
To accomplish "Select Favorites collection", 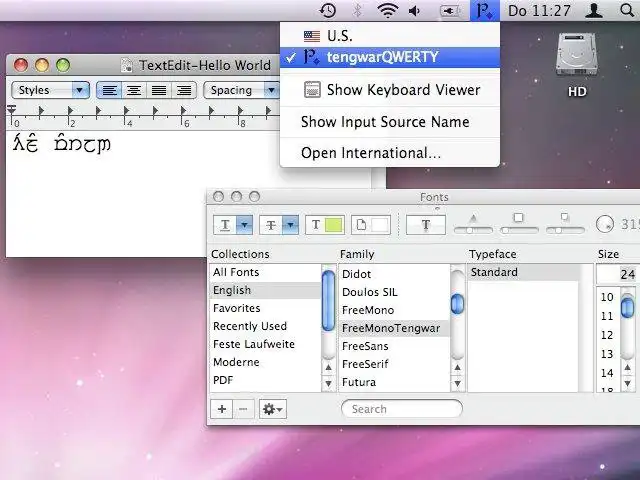I will pos(266,308).
